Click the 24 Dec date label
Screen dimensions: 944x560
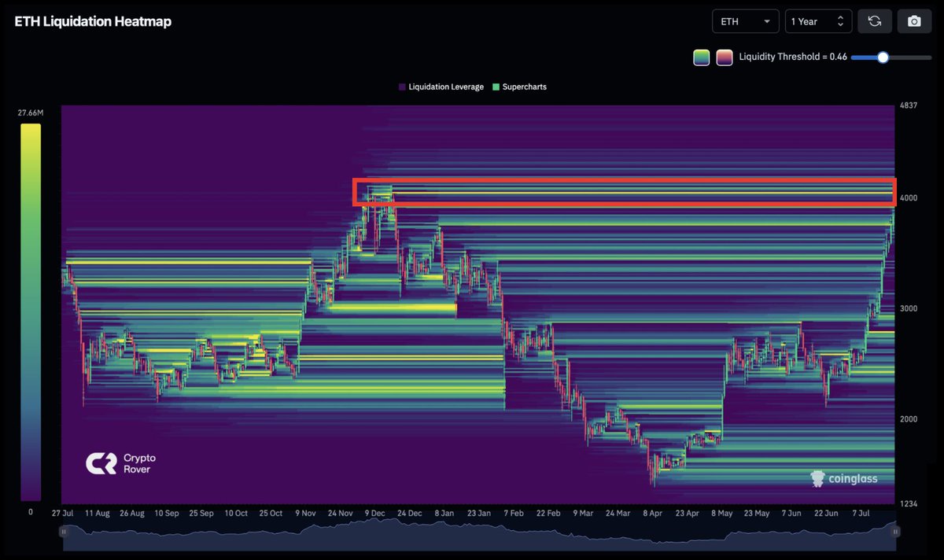click(409, 514)
